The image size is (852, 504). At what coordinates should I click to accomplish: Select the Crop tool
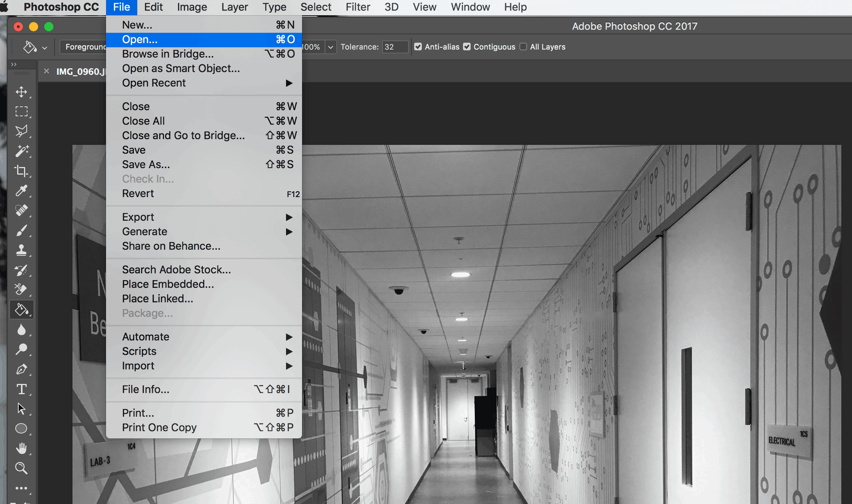(x=21, y=171)
